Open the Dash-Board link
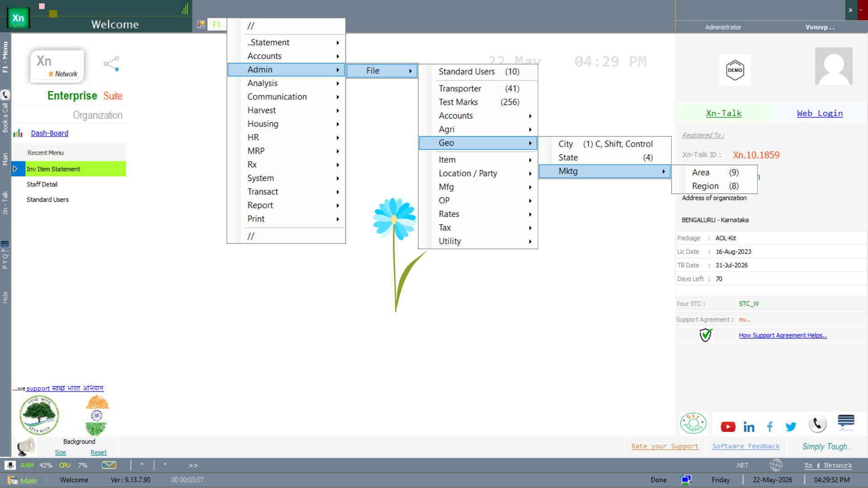The height and width of the screenshot is (488, 868). click(x=50, y=133)
